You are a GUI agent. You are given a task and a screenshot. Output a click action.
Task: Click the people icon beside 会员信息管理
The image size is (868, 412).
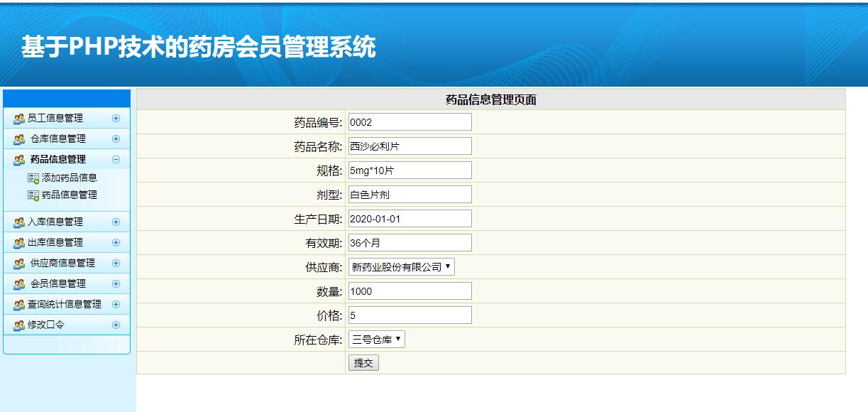pos(19,284)
